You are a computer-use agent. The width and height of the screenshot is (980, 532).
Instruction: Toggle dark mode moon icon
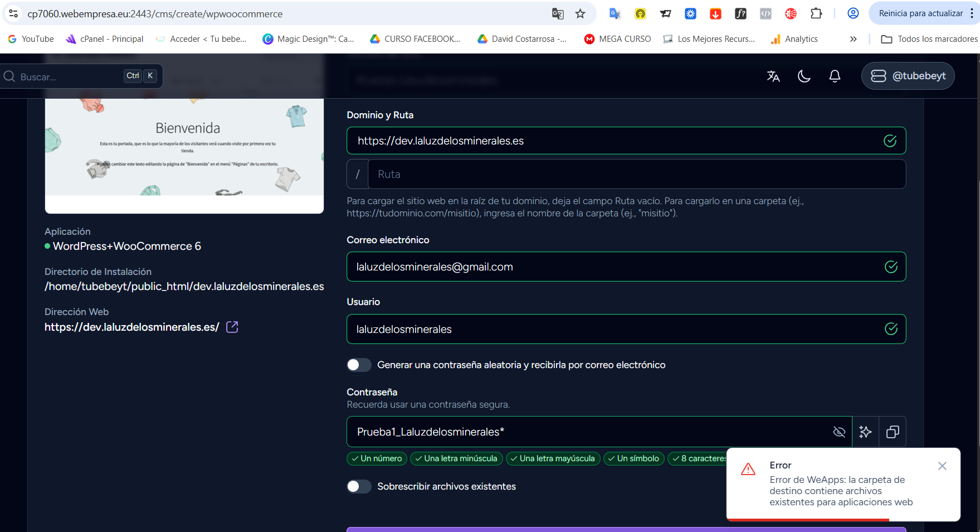coord(804,76)
